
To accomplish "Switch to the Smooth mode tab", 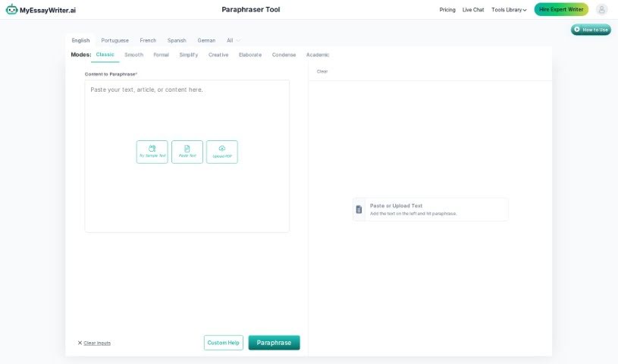I will [133, 55].
